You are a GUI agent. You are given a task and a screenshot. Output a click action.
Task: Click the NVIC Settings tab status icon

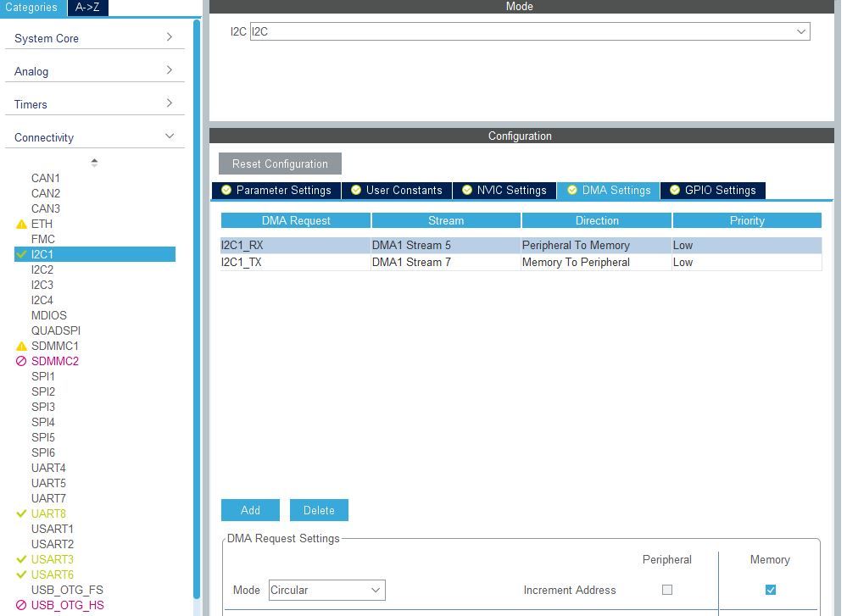click(x=467, y=190)
